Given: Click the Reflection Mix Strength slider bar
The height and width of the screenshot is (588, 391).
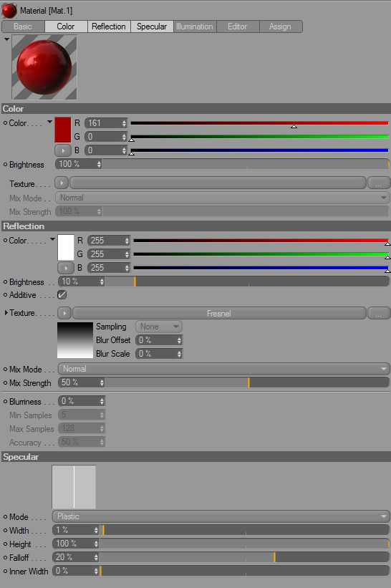Looking at the screenshot, I should click(x=248, y=382).
